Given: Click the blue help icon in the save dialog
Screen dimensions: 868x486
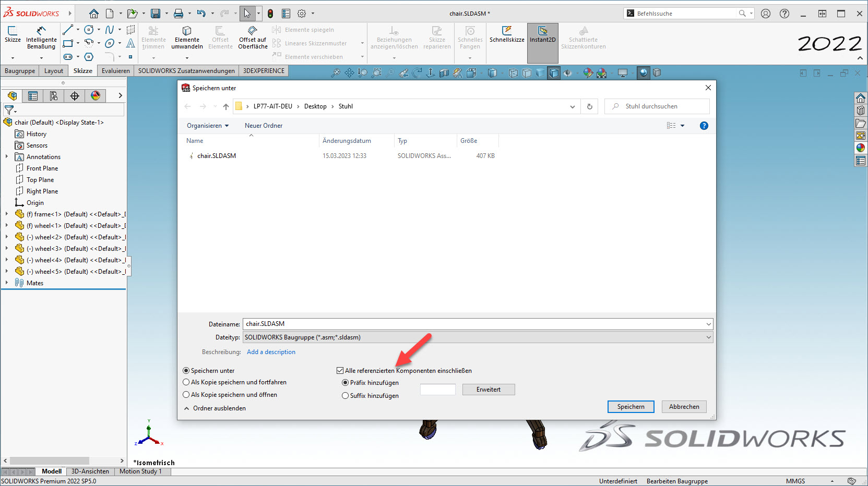Looking at the screenshot, I should 704,126.
